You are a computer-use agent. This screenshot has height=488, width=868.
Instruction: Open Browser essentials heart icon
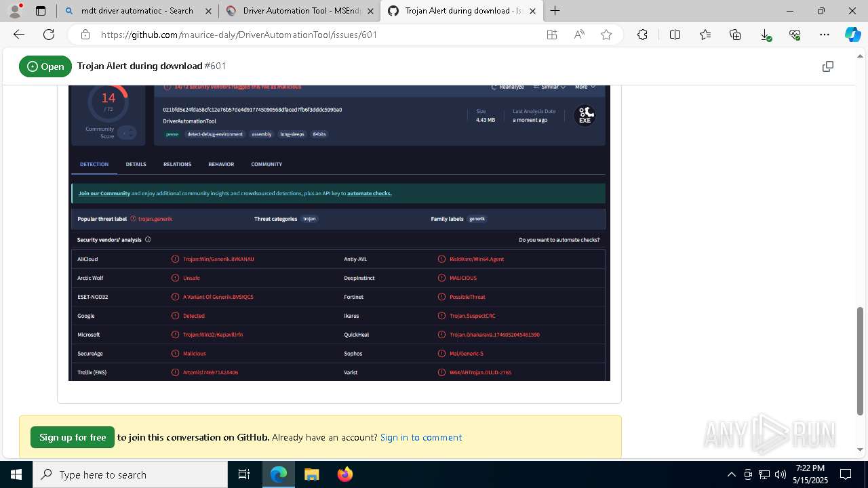795,35
